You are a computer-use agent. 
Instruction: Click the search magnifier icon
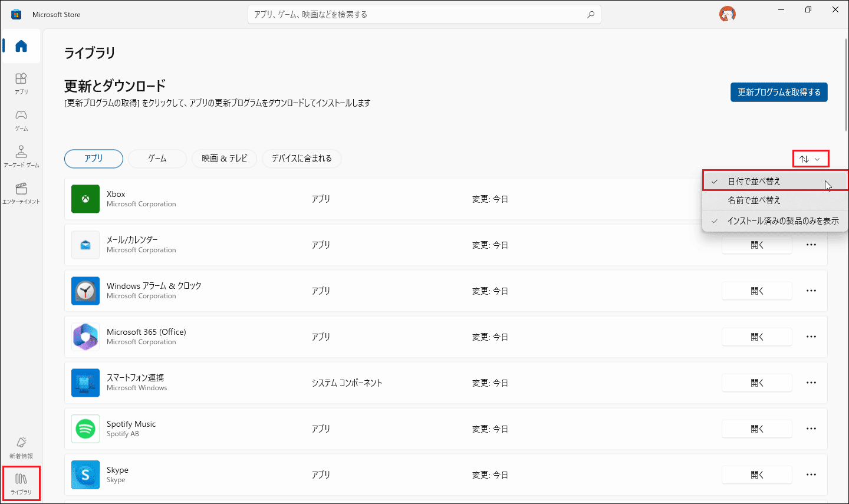[590, 15]
